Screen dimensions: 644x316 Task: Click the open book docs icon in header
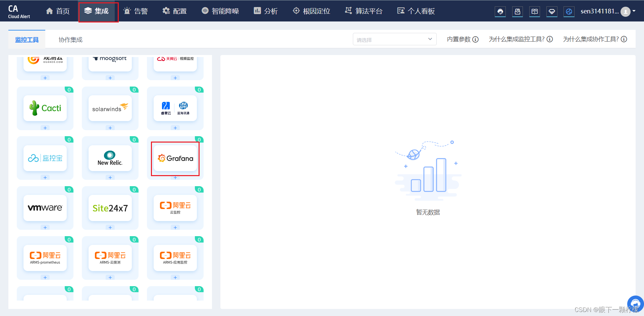click(x=535, y=12)
